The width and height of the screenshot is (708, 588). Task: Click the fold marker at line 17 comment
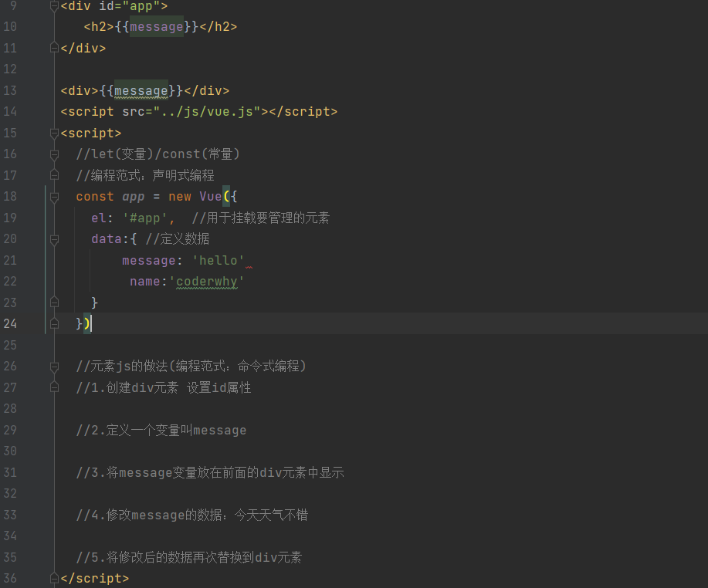[53, 175]
